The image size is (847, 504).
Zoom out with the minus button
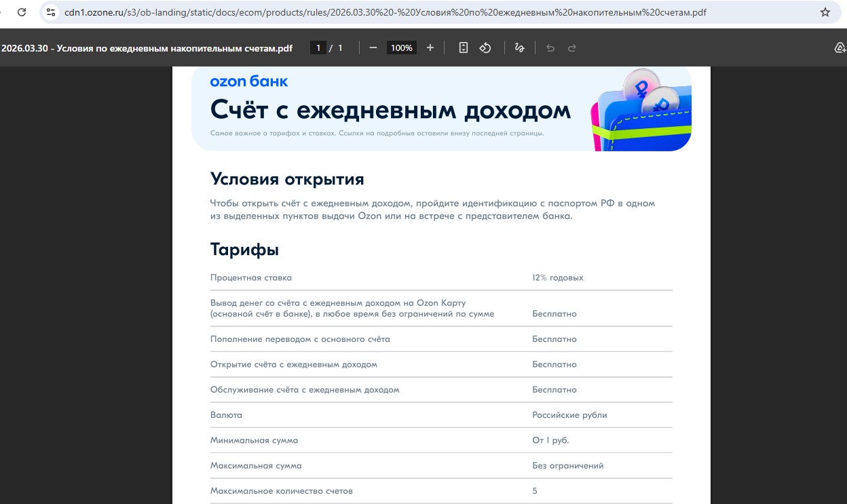click(x=373, y=47)
